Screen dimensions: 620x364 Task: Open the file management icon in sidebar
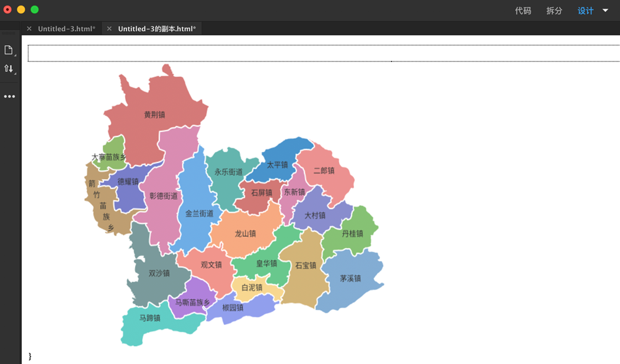9,50
